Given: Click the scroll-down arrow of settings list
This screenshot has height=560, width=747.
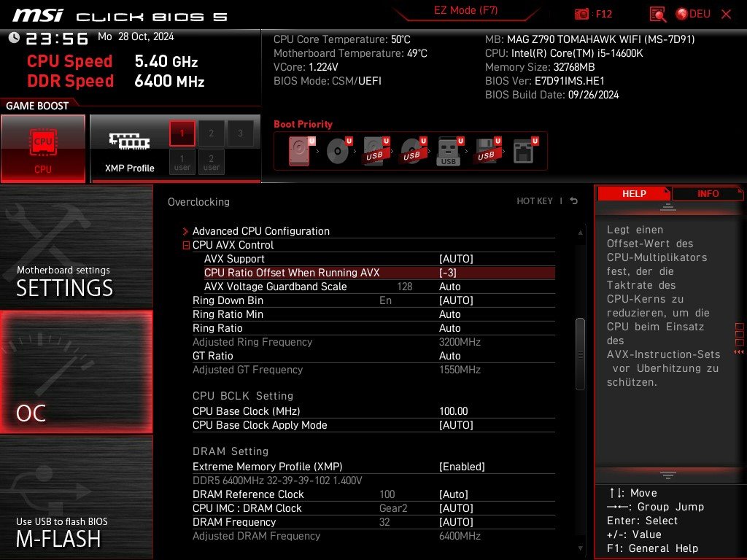Looking at the screenshot, I should pos(580,548).
